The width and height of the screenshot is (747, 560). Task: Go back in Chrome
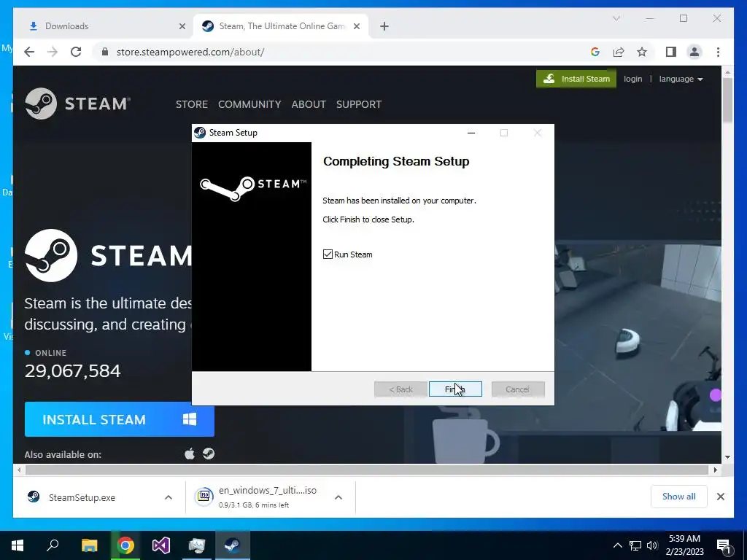[x=29, y=52]
